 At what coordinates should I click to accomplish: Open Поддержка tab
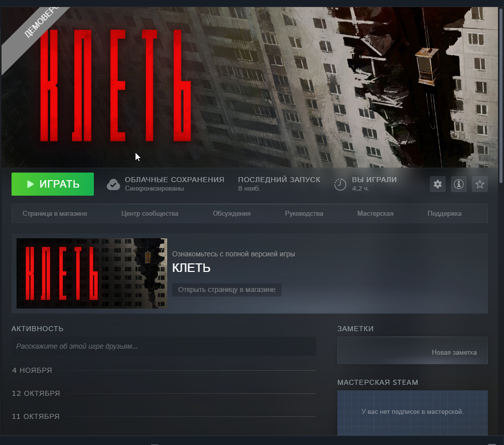pos(444,214)
